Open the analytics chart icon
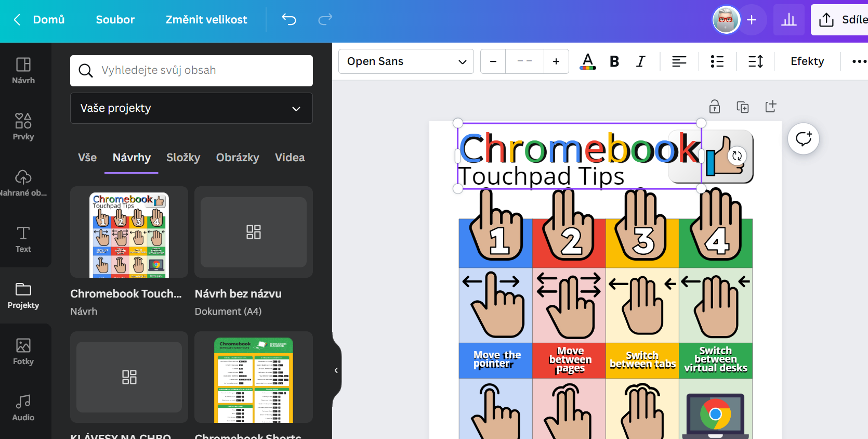 [788, 20]
